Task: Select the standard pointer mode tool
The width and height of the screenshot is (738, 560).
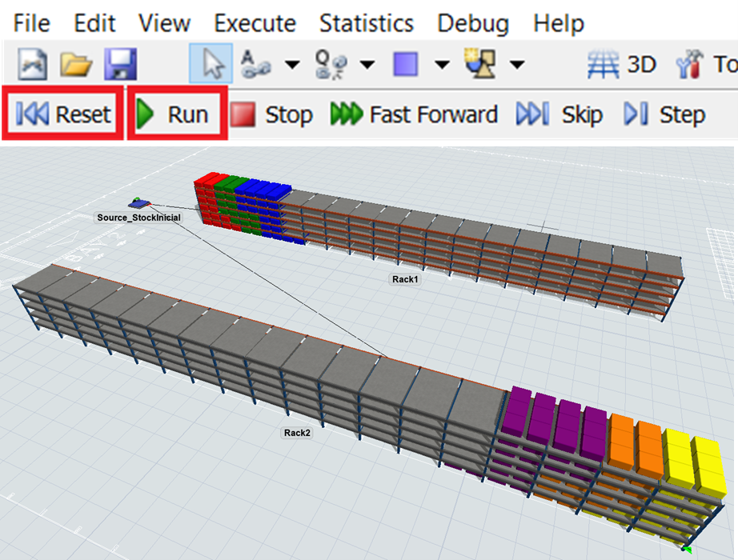Action: [x=211, y=65]
